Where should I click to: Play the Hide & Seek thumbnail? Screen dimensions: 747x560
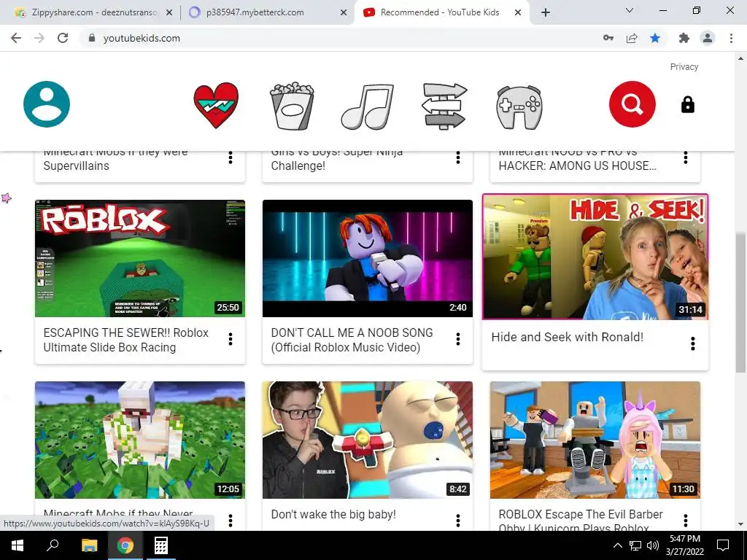click(x=595, y=257)
